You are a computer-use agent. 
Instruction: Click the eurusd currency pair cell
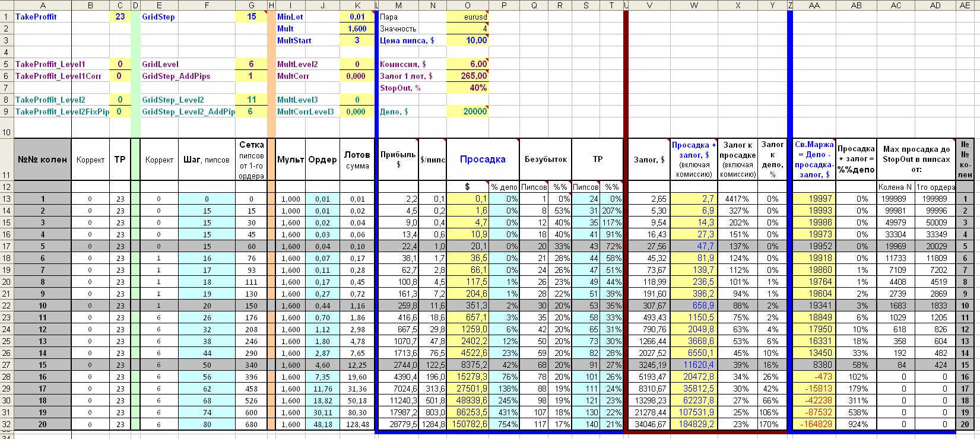pos(467,17)
